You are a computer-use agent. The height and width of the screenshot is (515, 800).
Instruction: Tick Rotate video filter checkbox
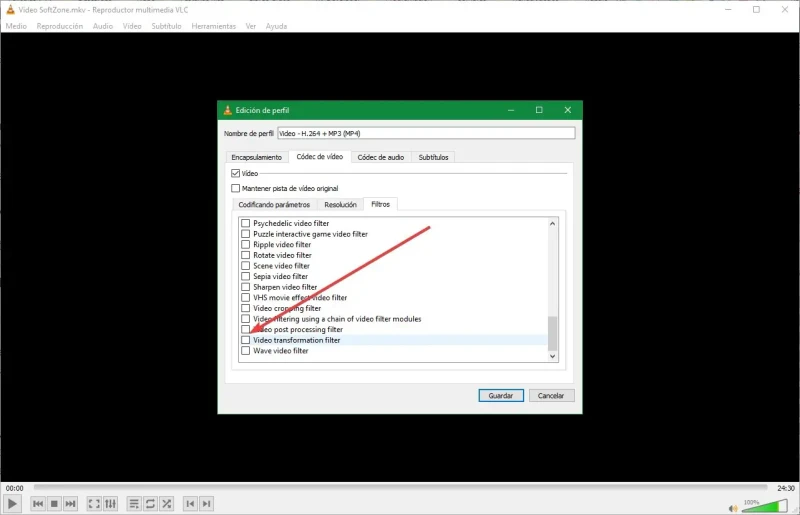(245, 255)
